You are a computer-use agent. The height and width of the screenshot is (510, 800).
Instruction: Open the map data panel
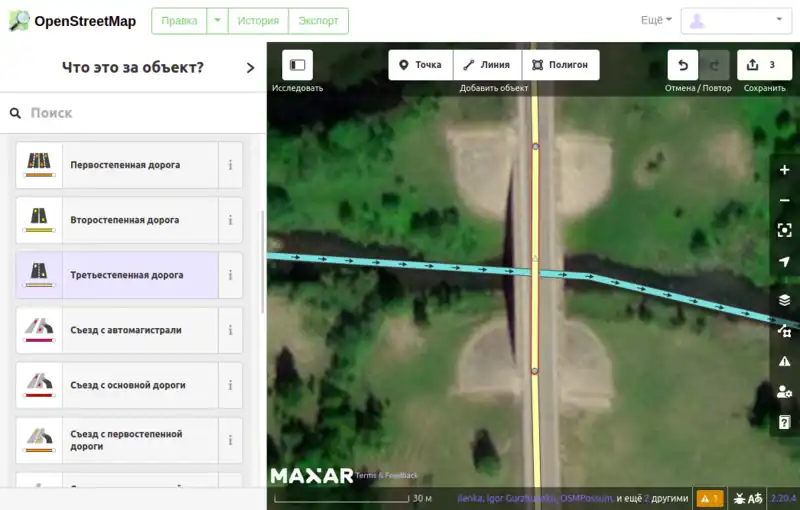pos(784,331)
